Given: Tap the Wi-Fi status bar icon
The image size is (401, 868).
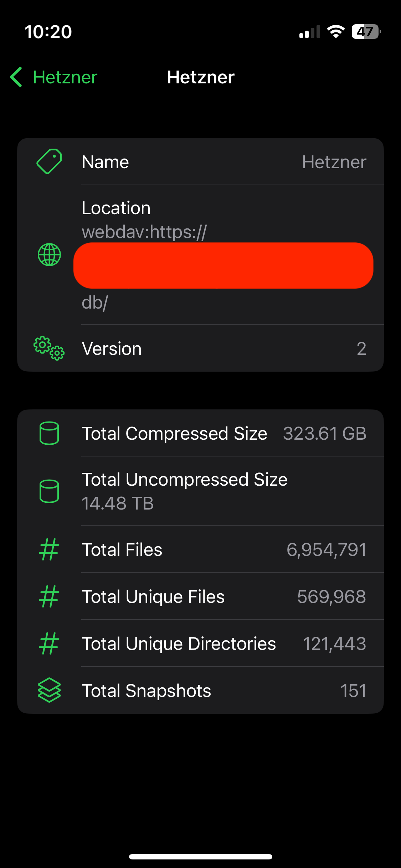Looking at the screenshot, I should (335, 32).
